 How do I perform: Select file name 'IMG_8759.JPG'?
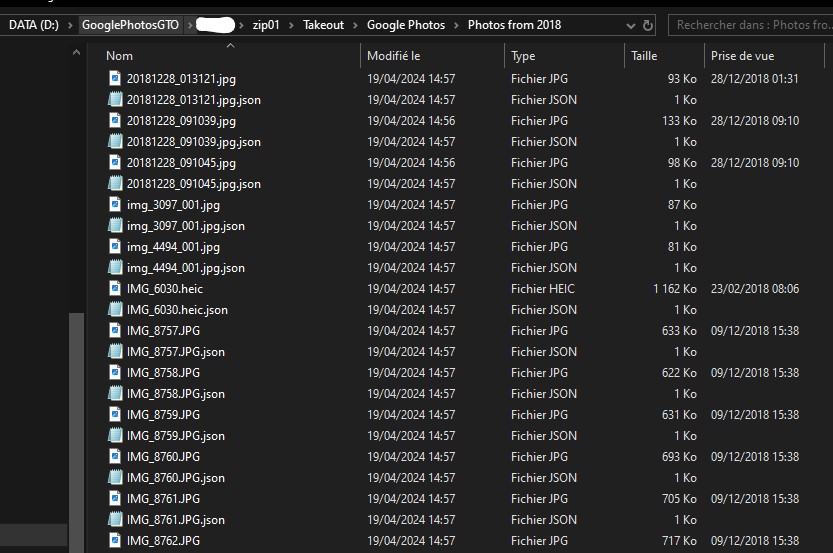click(163, 414)
